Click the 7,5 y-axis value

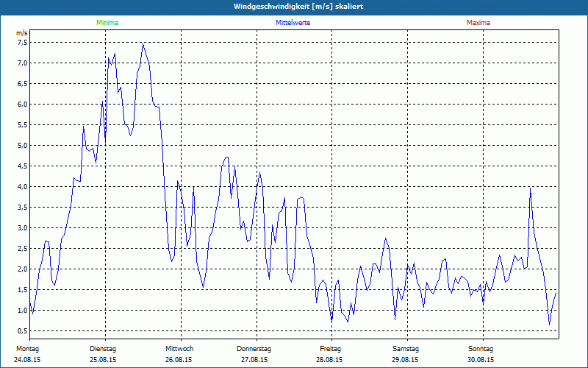point(22,43)
